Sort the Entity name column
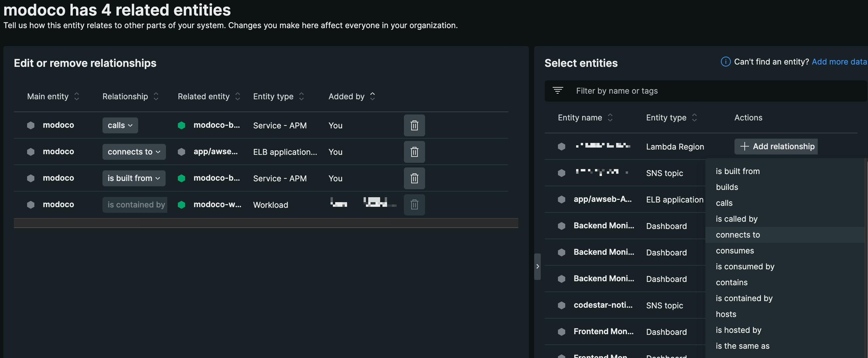 point(610,118)
